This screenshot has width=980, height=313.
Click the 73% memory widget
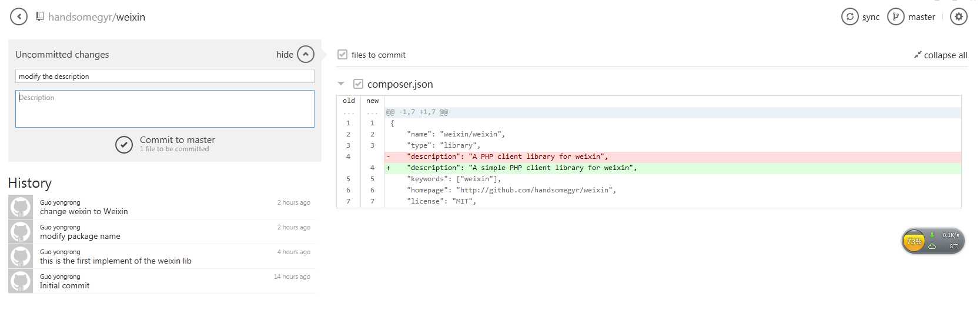pos(914,241)
